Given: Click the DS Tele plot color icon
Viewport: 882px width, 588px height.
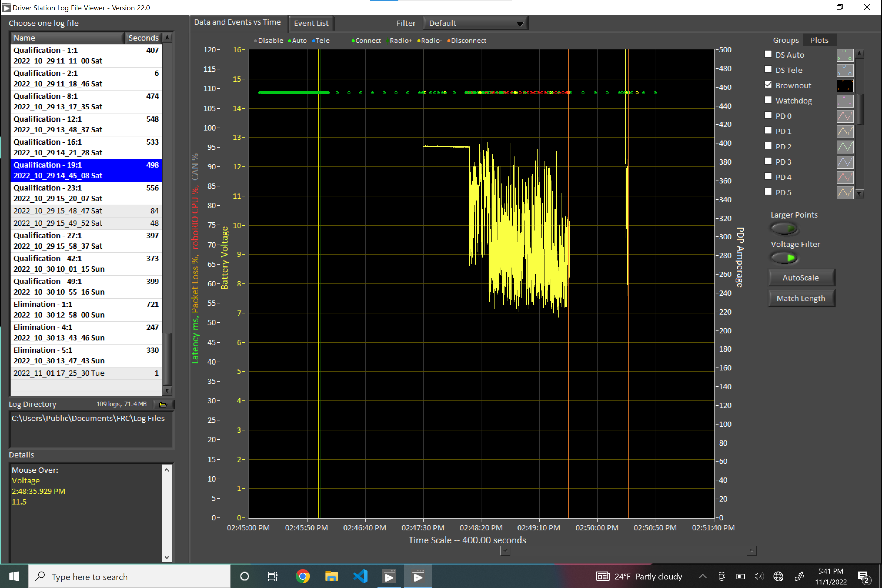Looking at the screenshot, I should tap(845, 71).
